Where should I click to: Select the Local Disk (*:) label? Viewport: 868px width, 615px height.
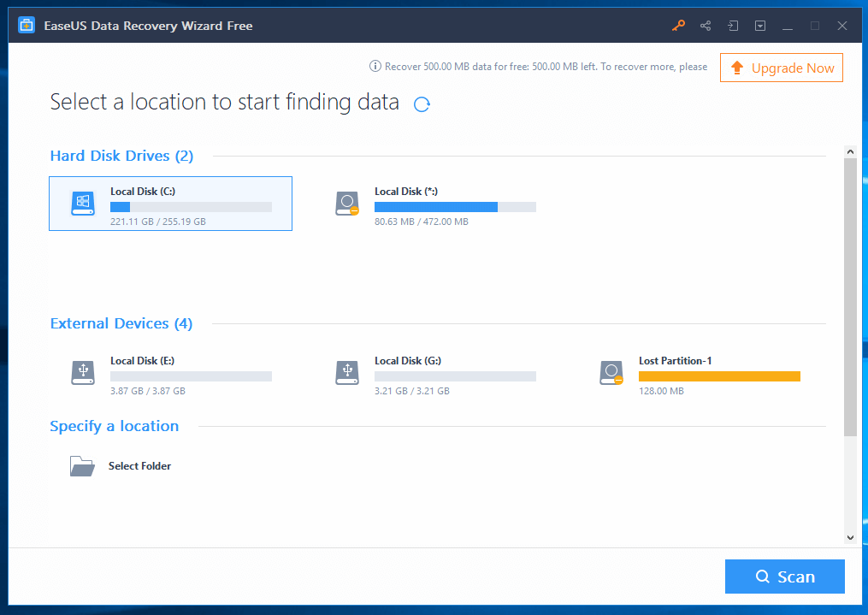405,192
